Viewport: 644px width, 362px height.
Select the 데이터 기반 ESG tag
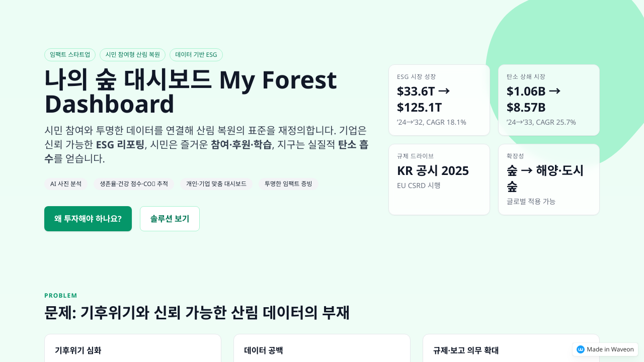click(x=196, y=55)
